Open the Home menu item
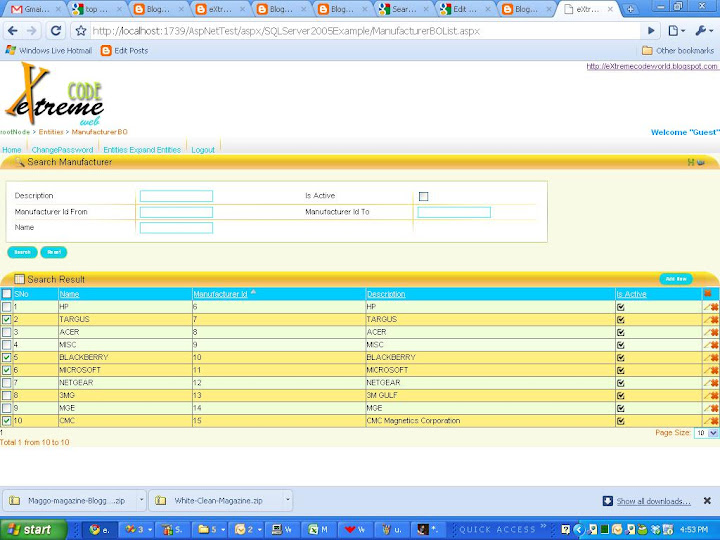This screenshot has height=540, width=720. [x=11, y=150]
